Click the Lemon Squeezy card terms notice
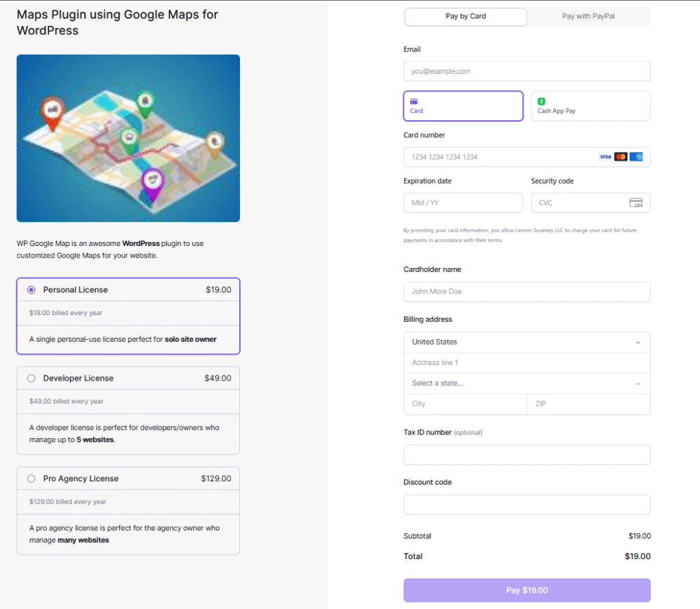The image size is (700, 609). (520, 235)
